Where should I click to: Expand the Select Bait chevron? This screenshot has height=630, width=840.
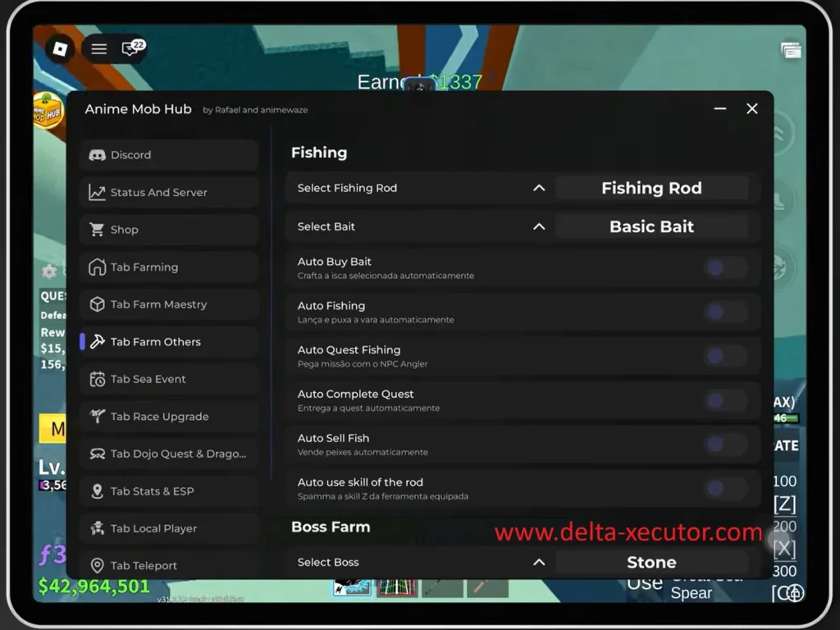coord(539,226)
